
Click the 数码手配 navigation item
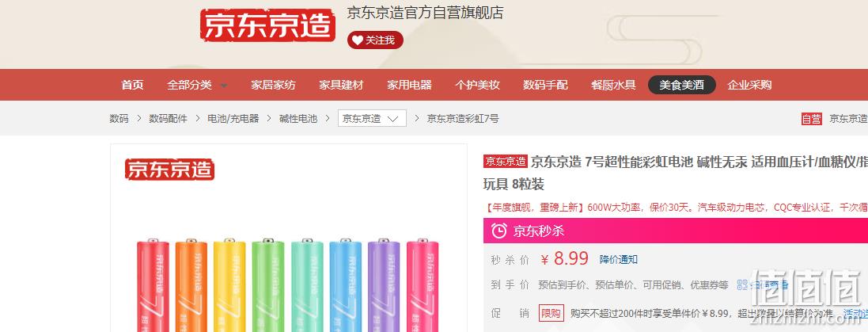coord(545,85)
